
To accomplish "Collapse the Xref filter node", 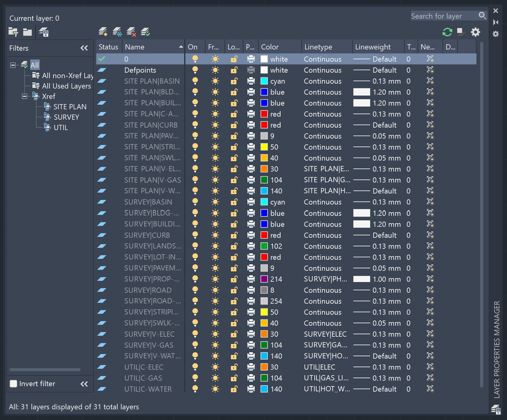I will click(24, 96).
